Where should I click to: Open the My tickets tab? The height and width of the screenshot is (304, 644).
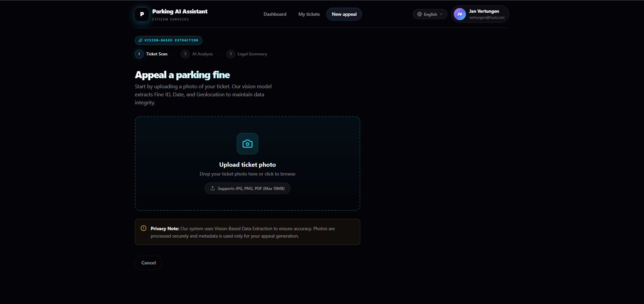point(309,14)
